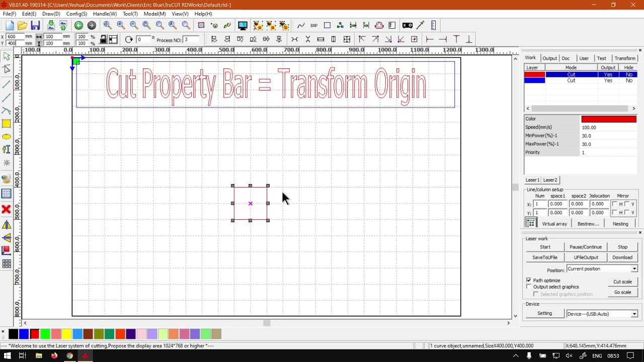Open the preview monitor icon

(x=243, y=26)
